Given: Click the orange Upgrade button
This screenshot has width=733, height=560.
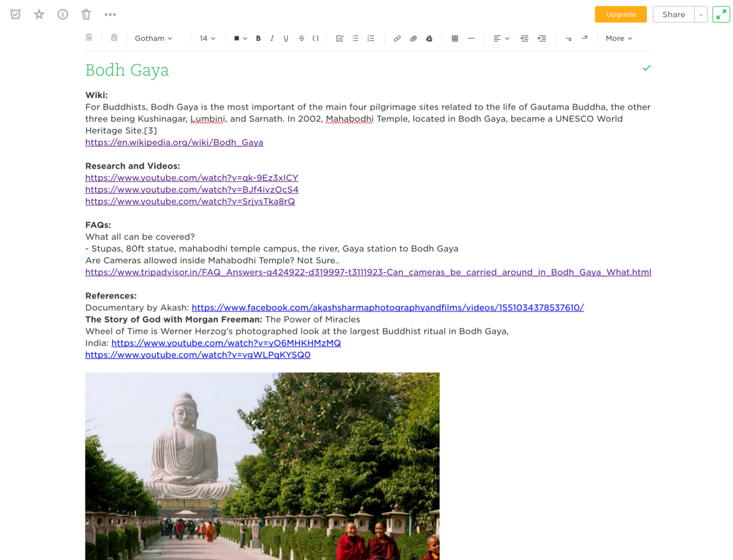Looking at the screenshot, I should tap(621, 14).
